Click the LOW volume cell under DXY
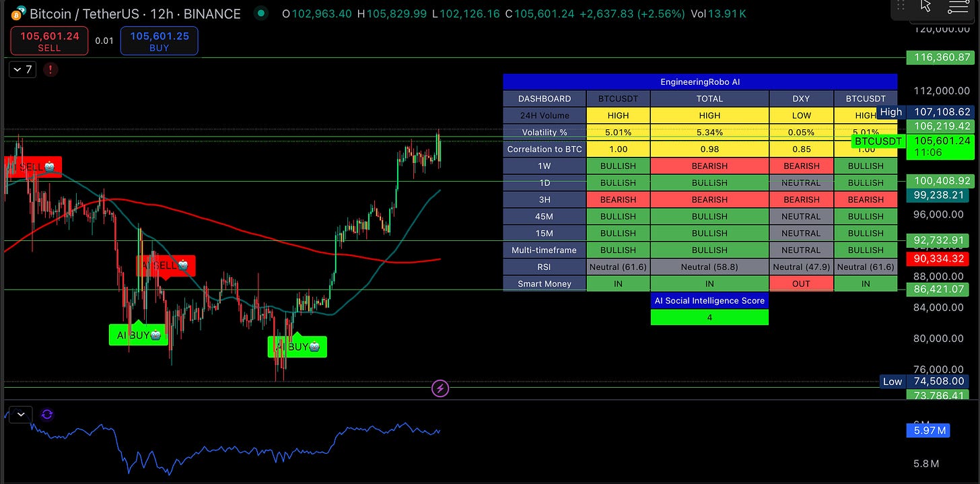This screenshot has width=980, height=484. point(801,115)
